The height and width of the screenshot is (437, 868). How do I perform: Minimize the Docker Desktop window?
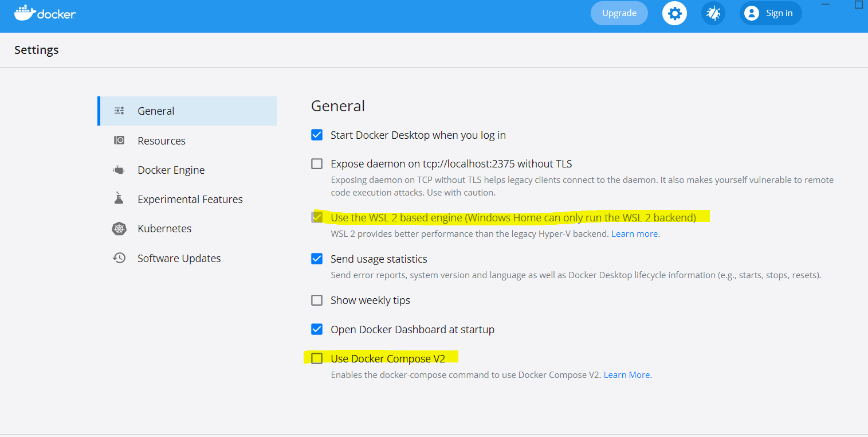tap(826, 5)
